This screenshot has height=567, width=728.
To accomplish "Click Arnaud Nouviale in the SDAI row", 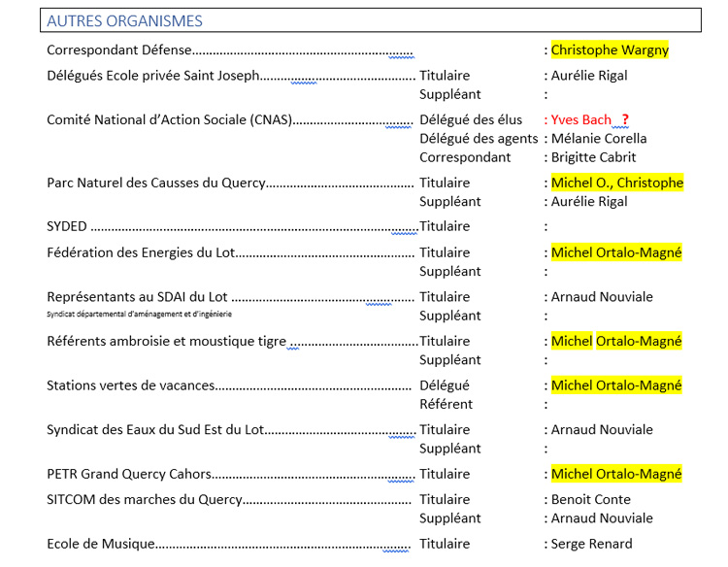I will coord(602,297).
